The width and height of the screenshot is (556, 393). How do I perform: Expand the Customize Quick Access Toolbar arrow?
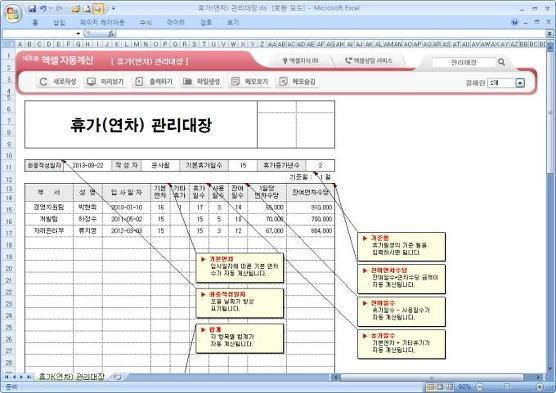[113, 9]
